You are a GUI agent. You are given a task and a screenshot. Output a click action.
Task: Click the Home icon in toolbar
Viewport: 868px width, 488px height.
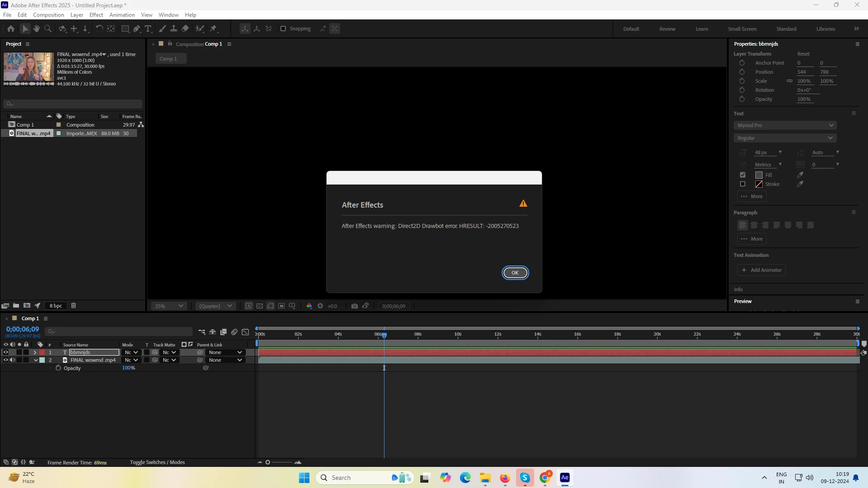tap(11, 28)
